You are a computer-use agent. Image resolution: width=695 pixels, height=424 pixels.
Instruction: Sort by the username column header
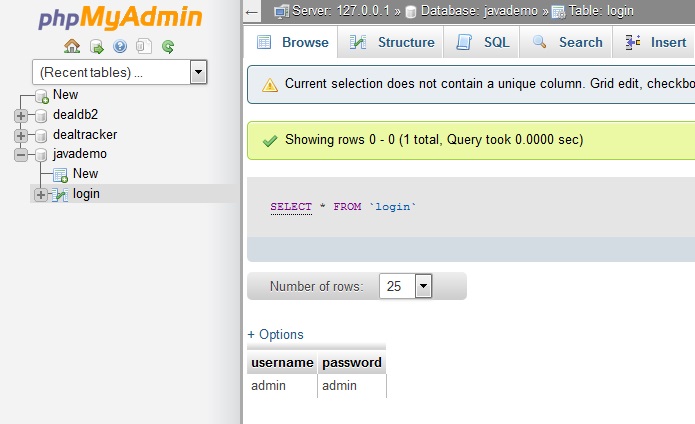tap(282, 362)
